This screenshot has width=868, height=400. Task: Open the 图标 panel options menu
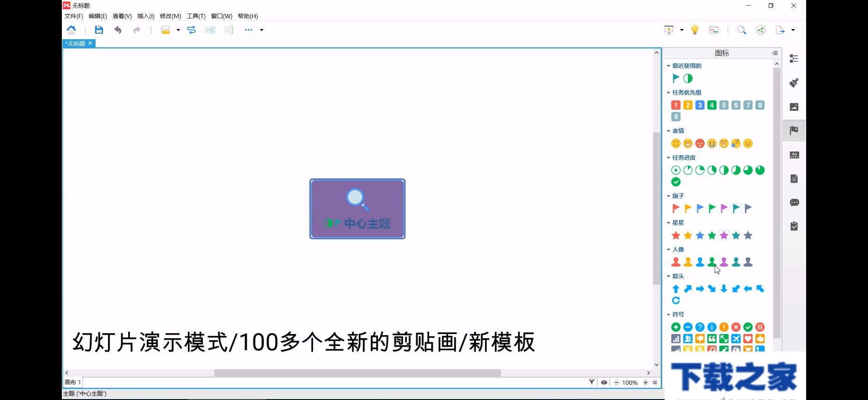click(775, 53)
